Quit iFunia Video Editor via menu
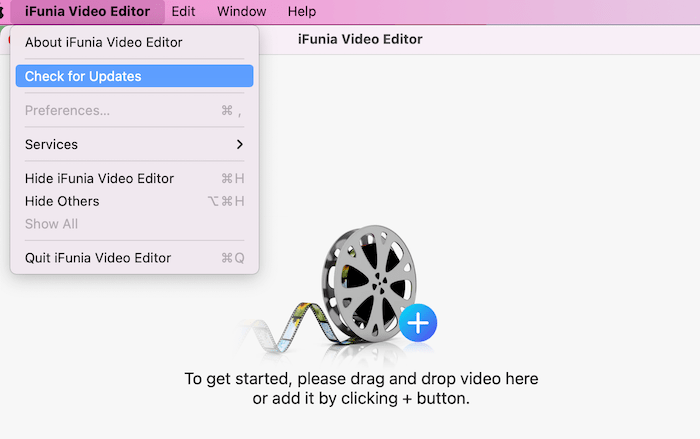Image resolution: width=700 pixels, height=439 pixels. pos(97,258)
